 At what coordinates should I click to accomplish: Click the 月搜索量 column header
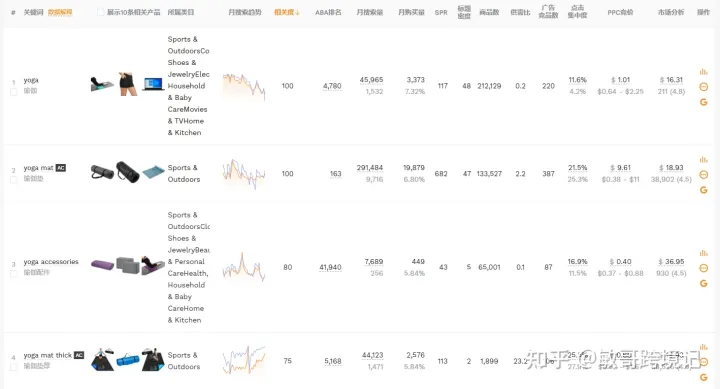click(370, 12)
